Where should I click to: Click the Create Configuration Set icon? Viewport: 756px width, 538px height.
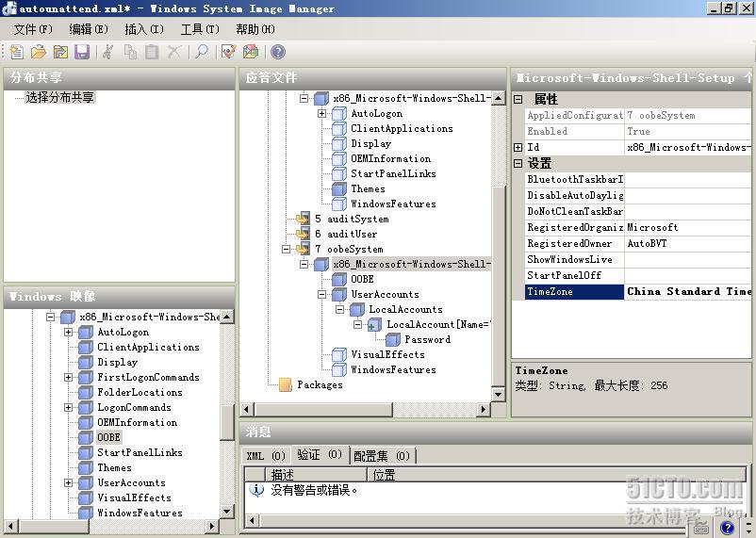[x=250, y=52]
